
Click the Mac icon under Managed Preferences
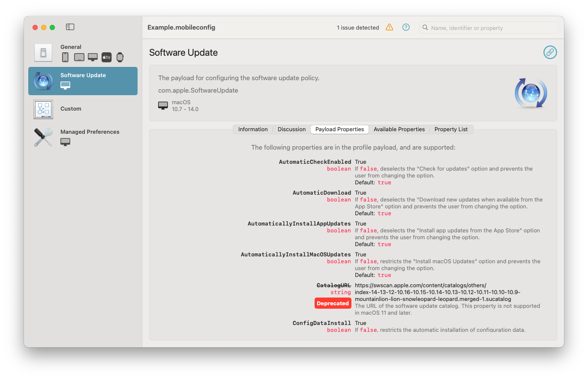click(x=65, y=141)
